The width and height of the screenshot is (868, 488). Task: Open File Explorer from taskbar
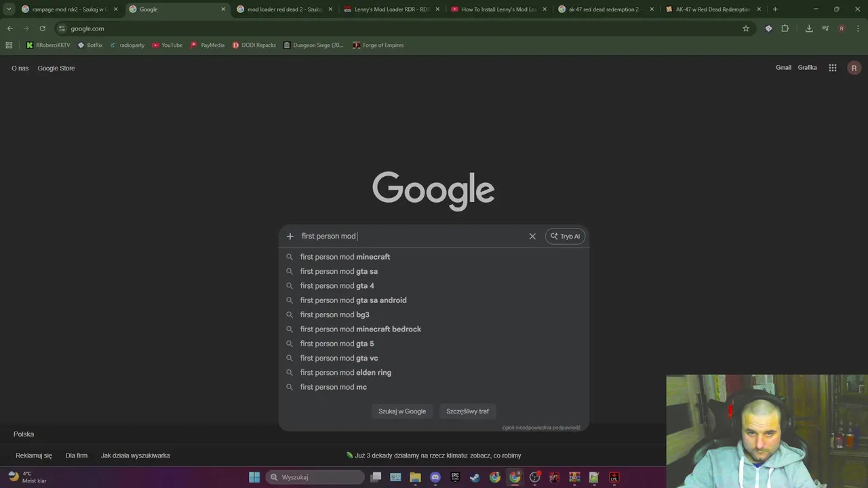tap(415, 477)
